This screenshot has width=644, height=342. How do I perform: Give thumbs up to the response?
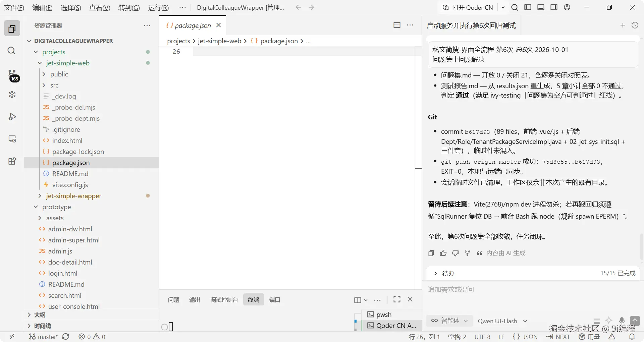(443, 253)
